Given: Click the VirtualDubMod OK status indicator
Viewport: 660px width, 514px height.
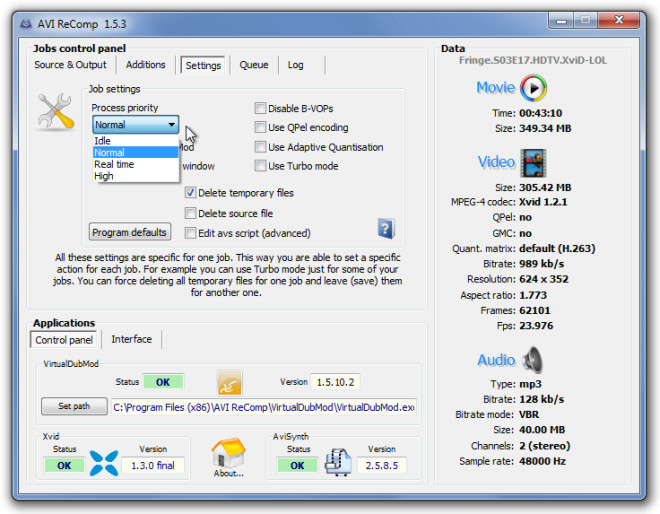Looking at the screenshot, I should [163, 382].
